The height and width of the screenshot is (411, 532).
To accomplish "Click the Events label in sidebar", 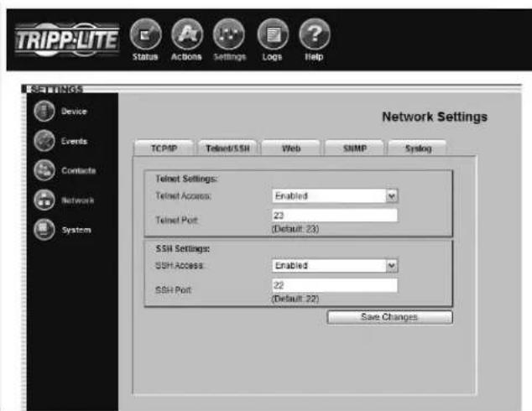I will tap(74, 141).
